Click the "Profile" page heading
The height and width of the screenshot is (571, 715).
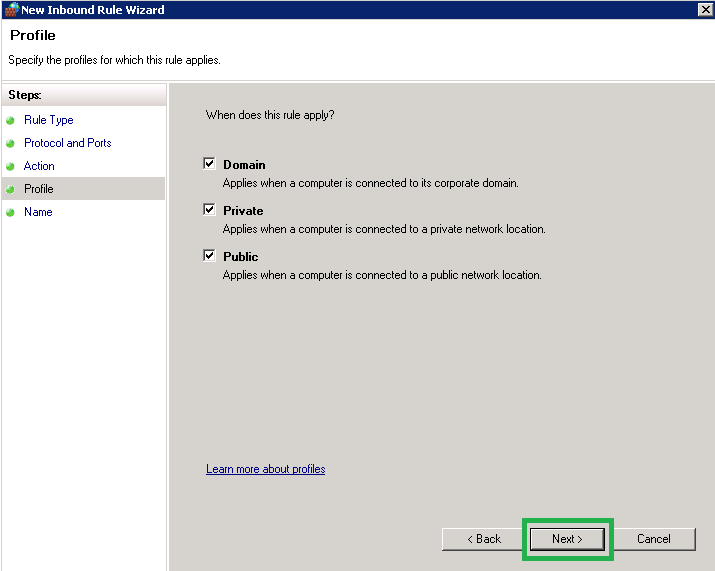[33, 35]
